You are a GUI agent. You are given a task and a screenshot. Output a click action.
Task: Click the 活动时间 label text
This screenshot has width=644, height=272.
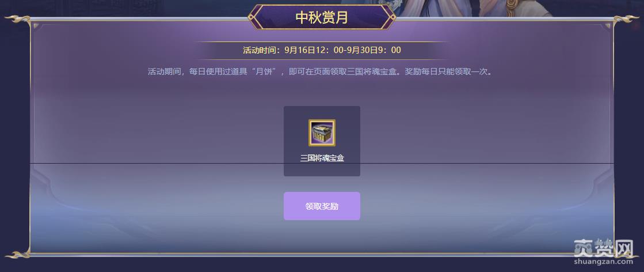point(259,51)
